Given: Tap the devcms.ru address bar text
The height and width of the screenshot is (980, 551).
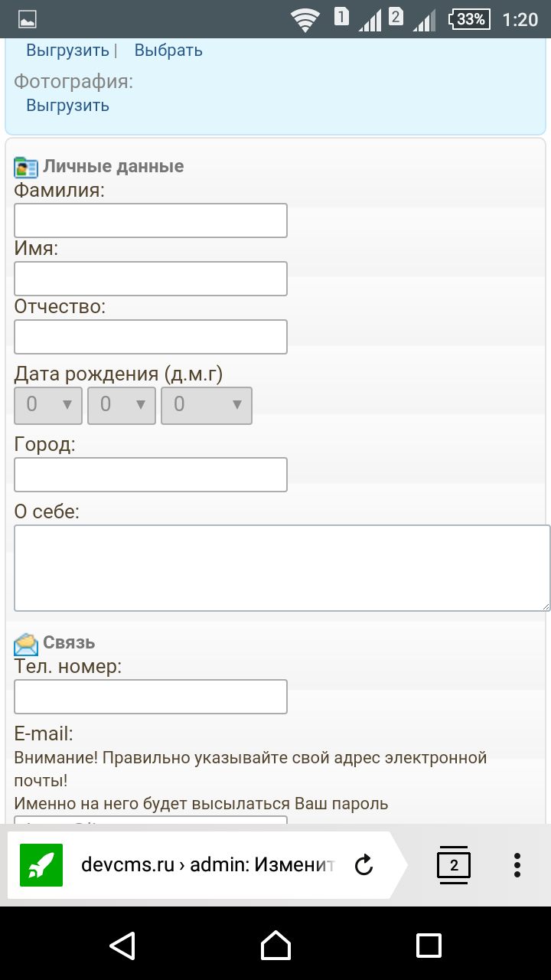Looking at the screenshot, I should pyautogui.click(x=208, y=865).
